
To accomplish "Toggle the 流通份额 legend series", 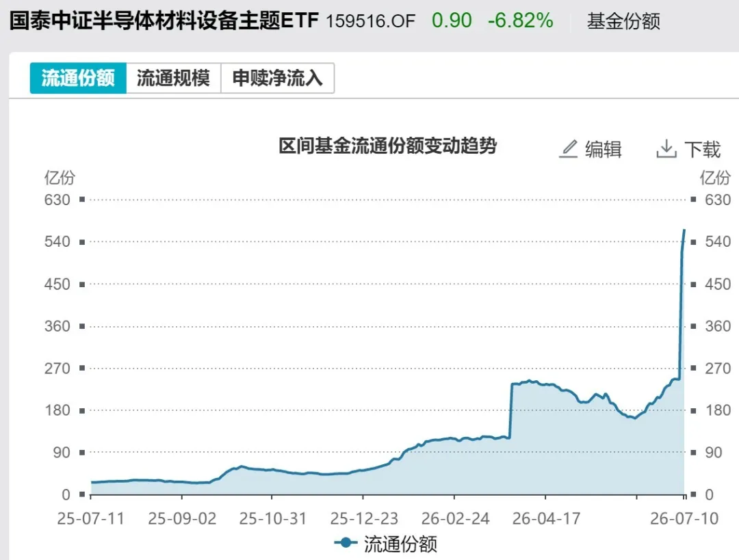I will [385, 544].
